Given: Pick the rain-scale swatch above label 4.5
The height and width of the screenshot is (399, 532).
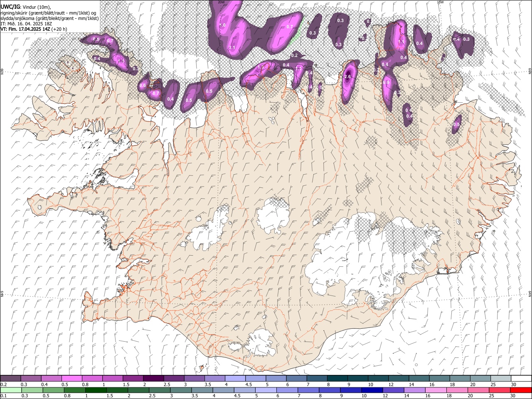Looking at the screenshot, I should (x=245, y=390).
